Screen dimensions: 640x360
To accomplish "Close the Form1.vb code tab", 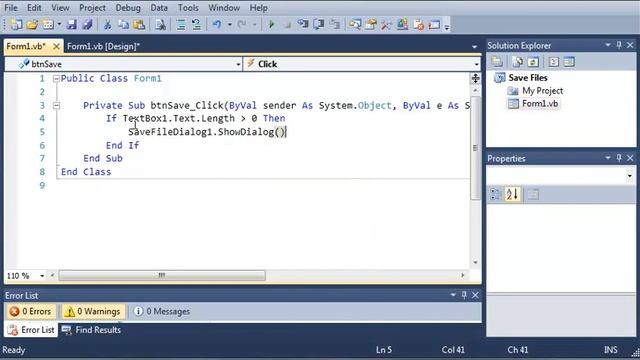I will [56, 47].
